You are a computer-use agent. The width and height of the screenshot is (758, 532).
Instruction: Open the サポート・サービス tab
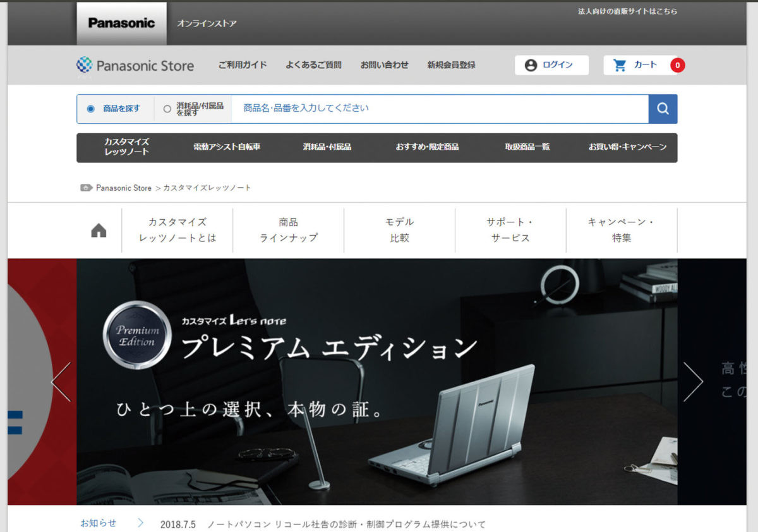pyautogui.click(x=511, y=231)
